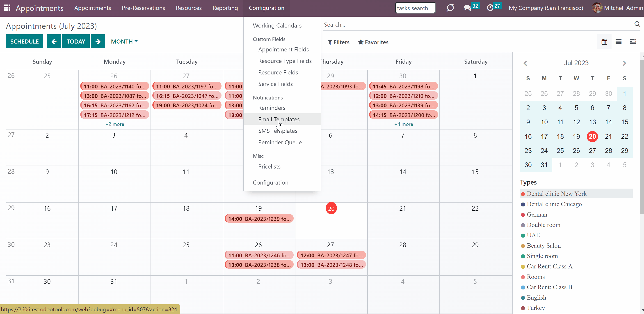Switch to calendar view icon

(604, 42)
